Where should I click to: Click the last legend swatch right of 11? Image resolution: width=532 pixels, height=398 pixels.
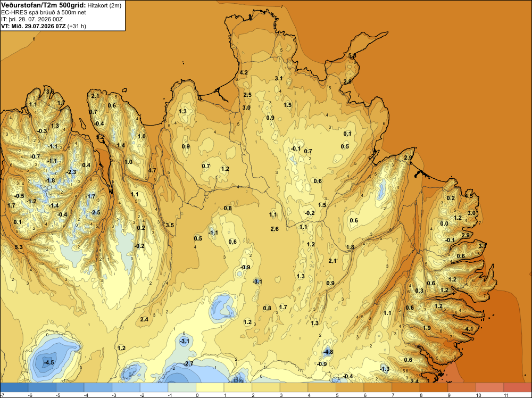[x=518, y=387]
